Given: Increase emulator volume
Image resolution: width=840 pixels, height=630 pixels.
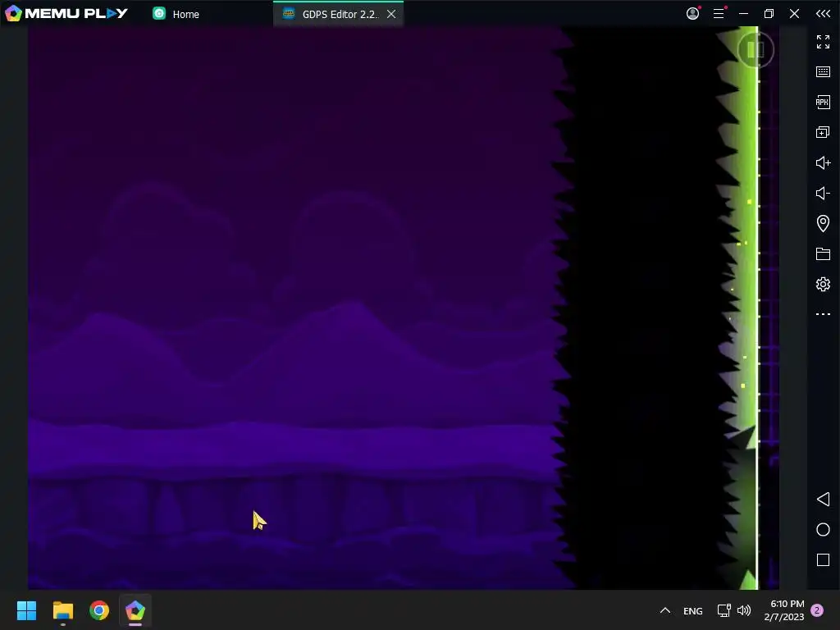Looking at the screenshot, I should click(x=823, y=163).
